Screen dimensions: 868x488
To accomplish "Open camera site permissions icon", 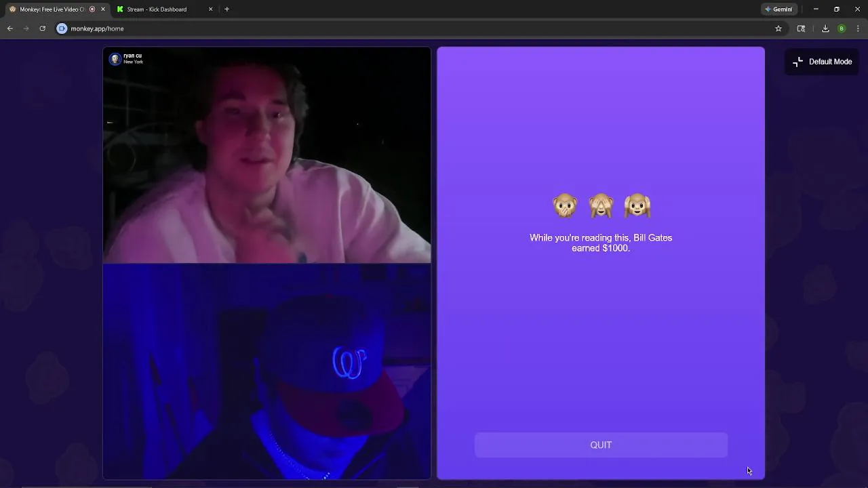I will click(62, 28).
